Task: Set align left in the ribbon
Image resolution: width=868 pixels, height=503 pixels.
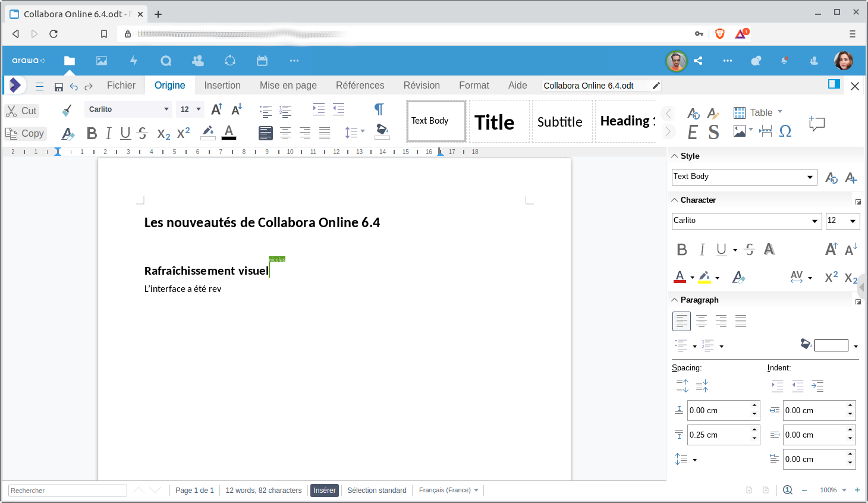Action: [x=266, y=133]
